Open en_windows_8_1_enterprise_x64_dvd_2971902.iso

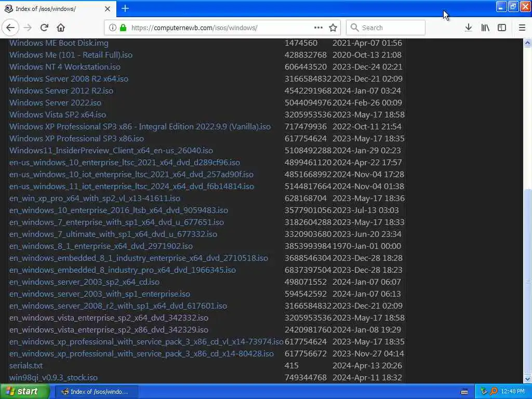point(101,246)
